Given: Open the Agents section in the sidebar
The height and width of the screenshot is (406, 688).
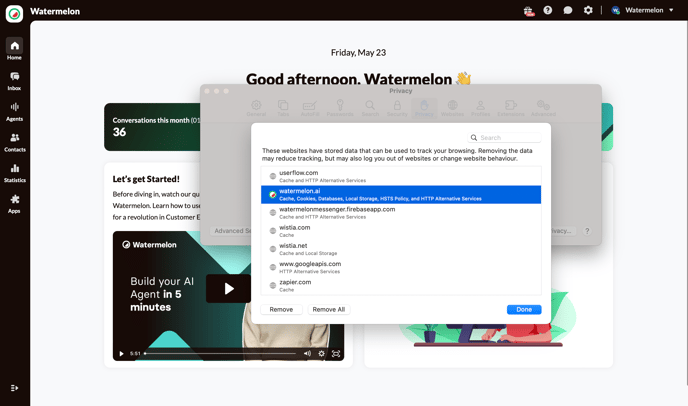Looking at the screenshot, I should tap(14, 112).
